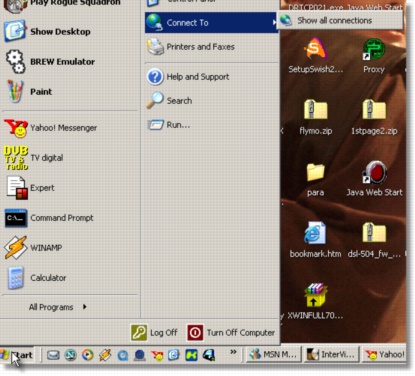
Task: Switch to InterVi... taskbar window
Action: click(x=332, y=355)
